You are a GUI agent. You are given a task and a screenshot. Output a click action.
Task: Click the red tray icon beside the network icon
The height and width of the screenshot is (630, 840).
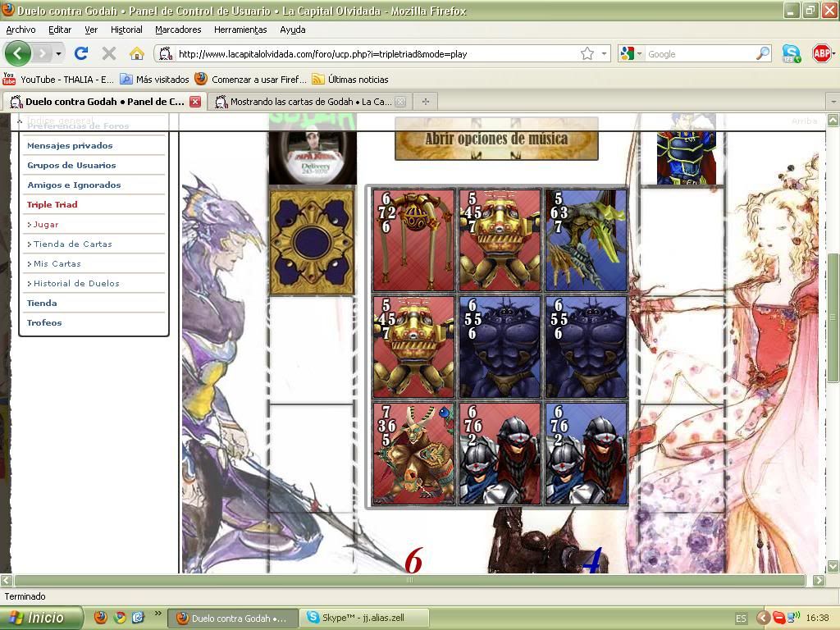[779, 619]
